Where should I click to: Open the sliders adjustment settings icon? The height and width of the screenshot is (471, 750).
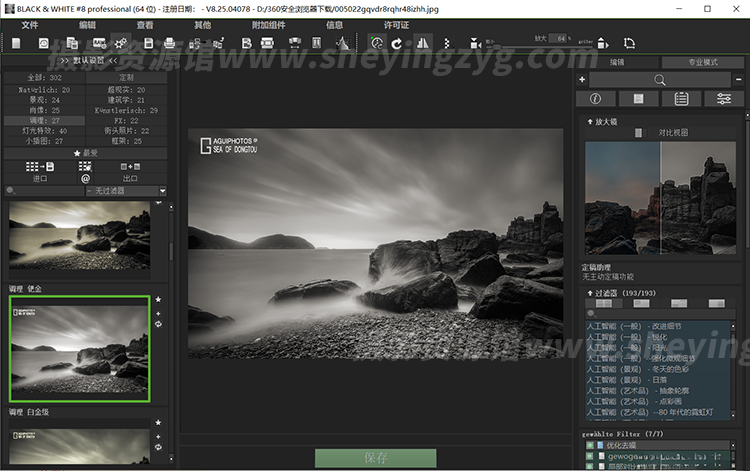pyautogui.click(x=723, y=98)
